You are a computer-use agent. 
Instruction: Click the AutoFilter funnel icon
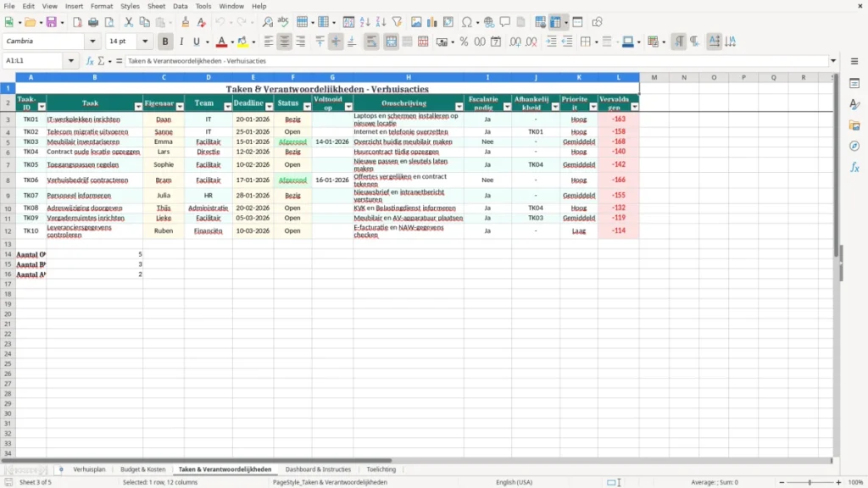[397, 22]
